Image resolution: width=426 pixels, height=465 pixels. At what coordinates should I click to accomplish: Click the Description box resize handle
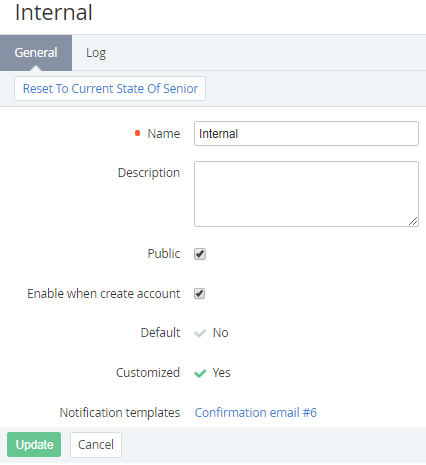(x=413, y=221)
